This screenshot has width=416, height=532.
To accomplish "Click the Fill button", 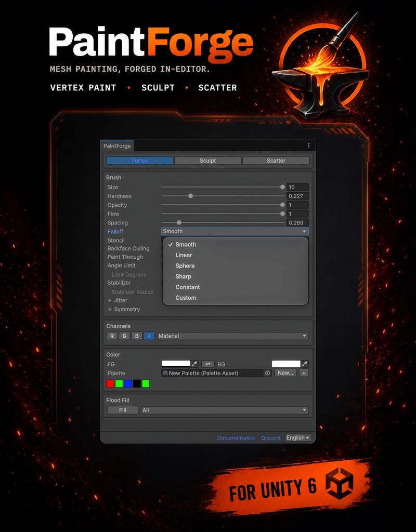I will (x=123, y=410).
